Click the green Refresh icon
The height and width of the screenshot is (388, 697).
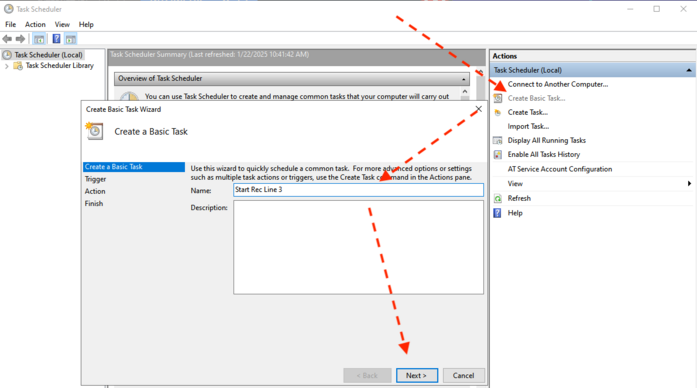tap(498, 198)
